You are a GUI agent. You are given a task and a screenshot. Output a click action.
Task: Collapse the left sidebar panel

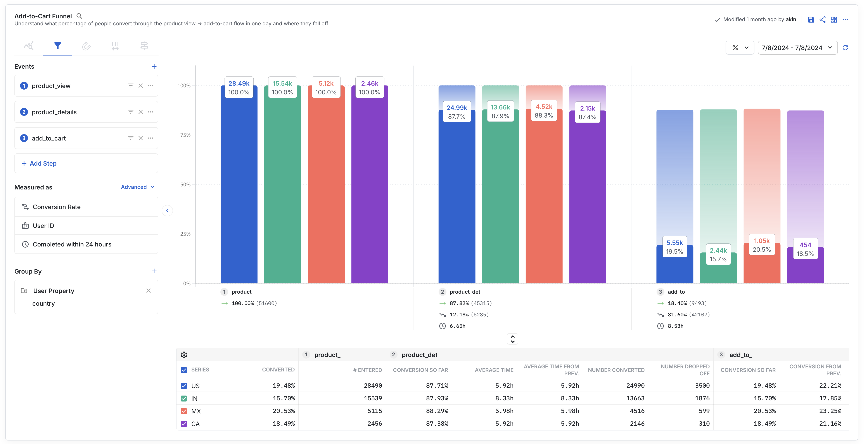pos(168,211)
